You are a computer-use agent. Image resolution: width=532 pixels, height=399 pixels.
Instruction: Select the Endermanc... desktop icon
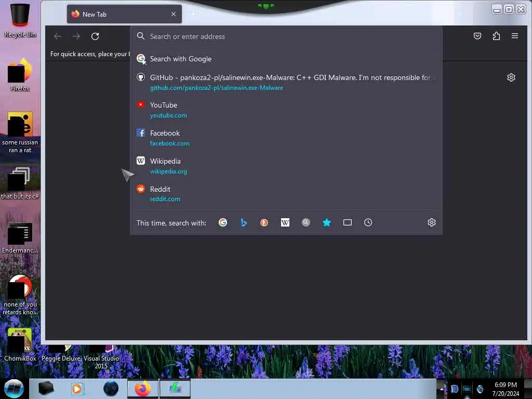coord(20,237)
